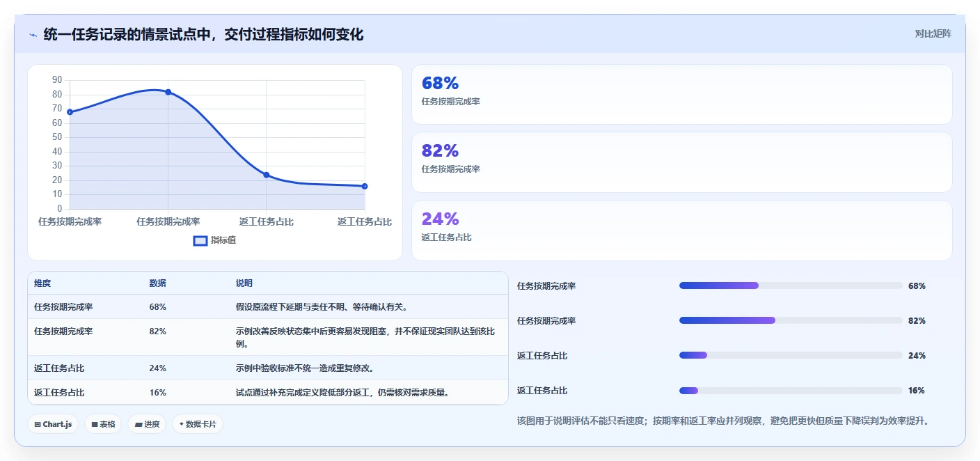This screenshot has height=461, width=980.
Task: Click the 数据卡片 tag chip
Action: click(198, 424)
